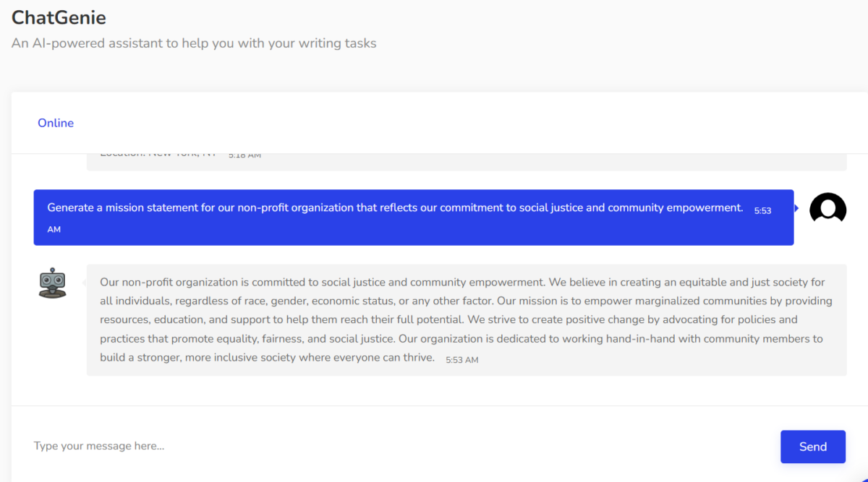Click the small triangle pointer on the blue bubble

pos(796,207)
